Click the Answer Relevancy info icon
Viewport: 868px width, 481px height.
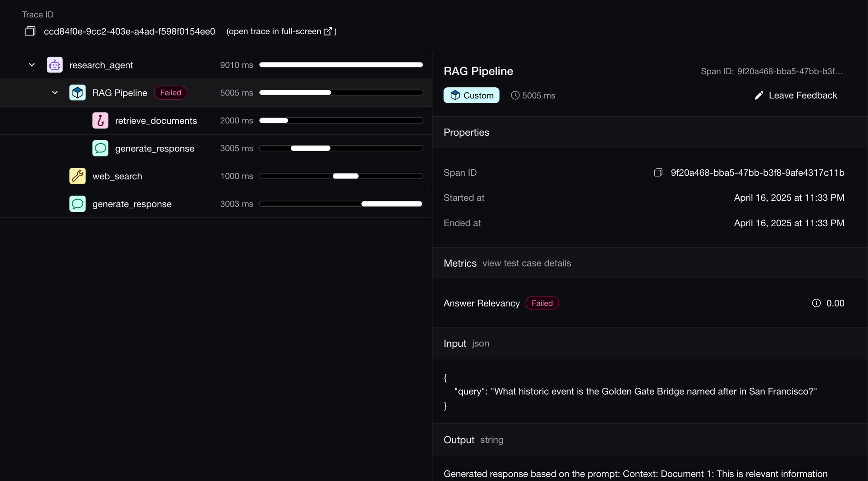pyautogui.click(x=816, y=303)
